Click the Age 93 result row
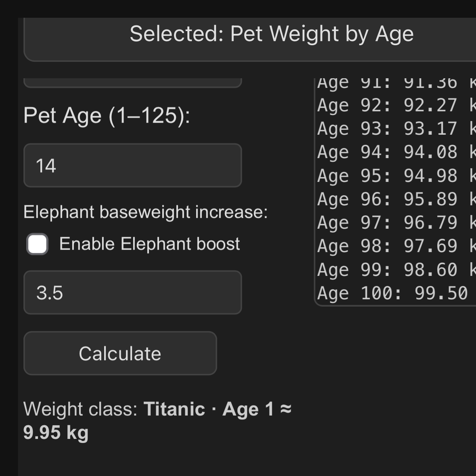Image resolution: width=476 pixels, height=476 pixels. [396, 129]
